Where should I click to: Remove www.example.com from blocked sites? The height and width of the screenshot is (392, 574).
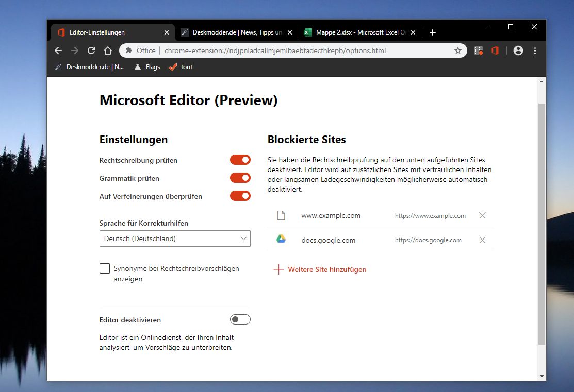483,215
